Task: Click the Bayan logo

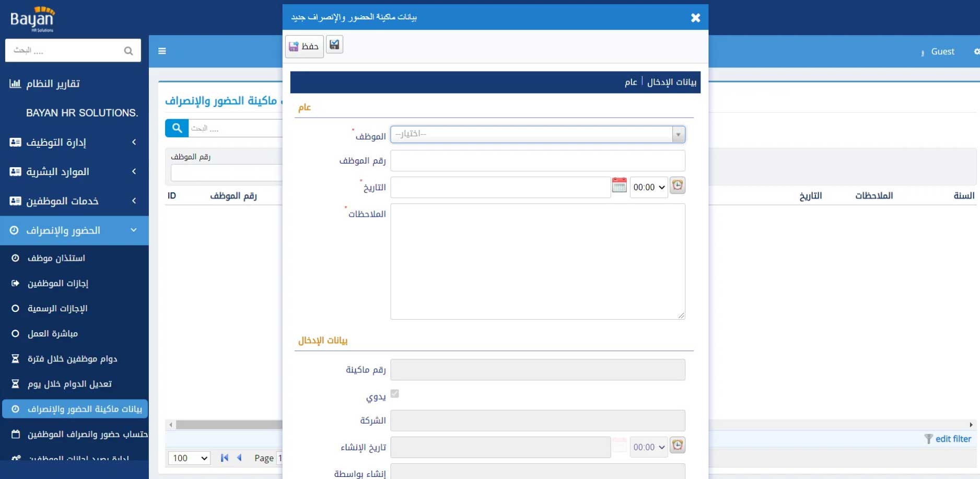Action: [x=32, y=19]
